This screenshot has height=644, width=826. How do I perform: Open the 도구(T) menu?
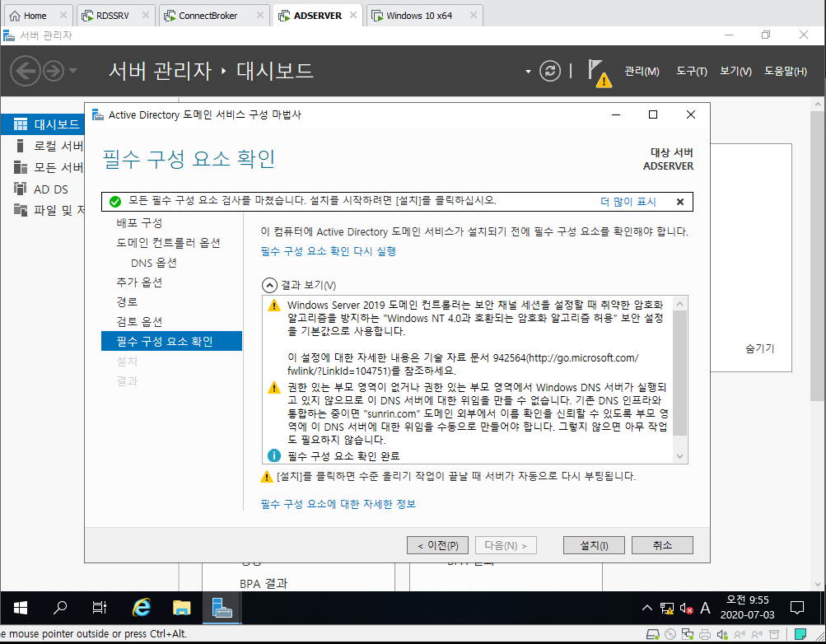[x=691, y=71]
